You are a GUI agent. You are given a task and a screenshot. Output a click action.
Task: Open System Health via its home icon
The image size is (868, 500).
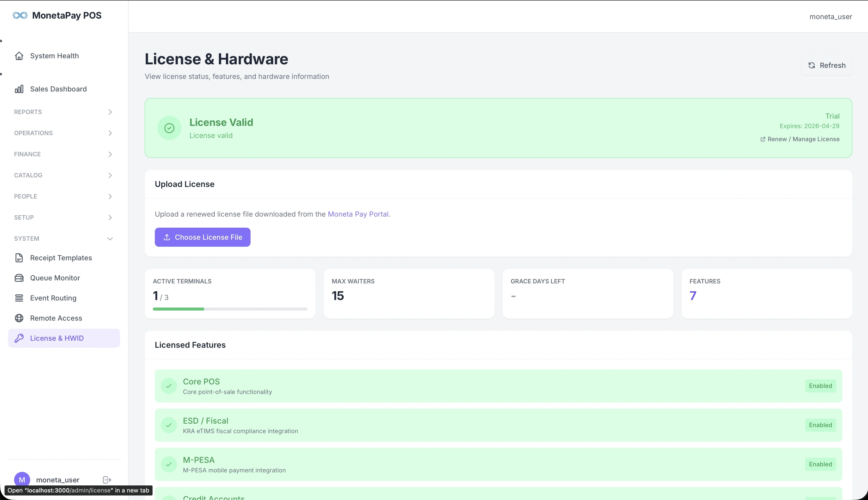(x=19, y=56)
